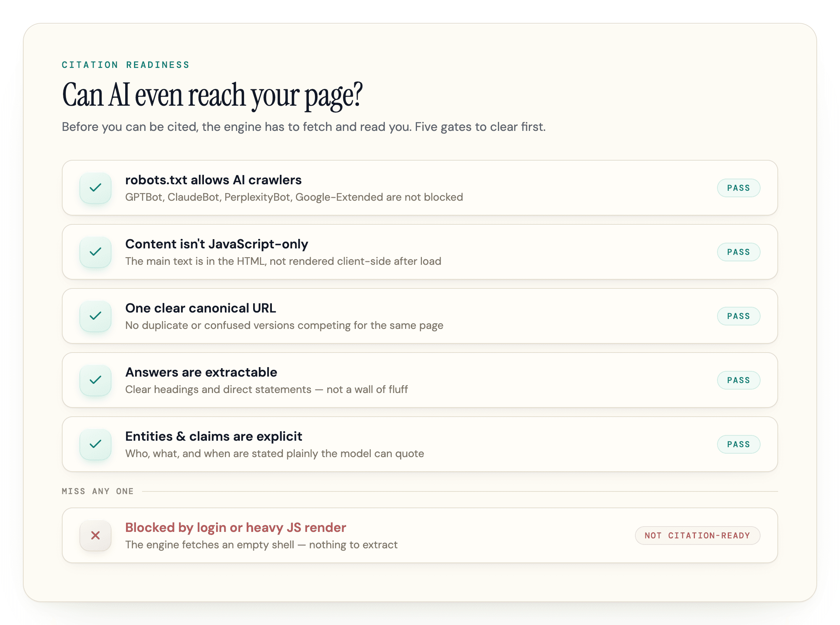
Task: Select the 'One clear canonical URL' title
Action: (x=200, y=308)
